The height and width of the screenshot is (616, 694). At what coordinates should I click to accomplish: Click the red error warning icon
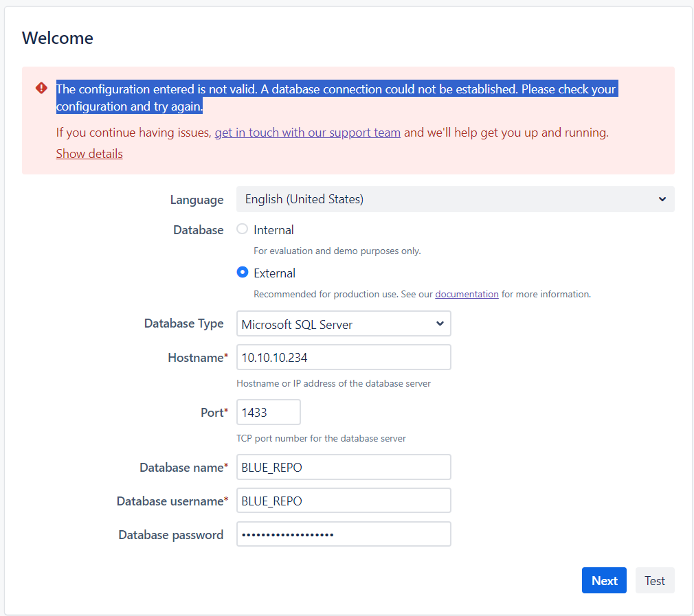click(x=41, y=88)
